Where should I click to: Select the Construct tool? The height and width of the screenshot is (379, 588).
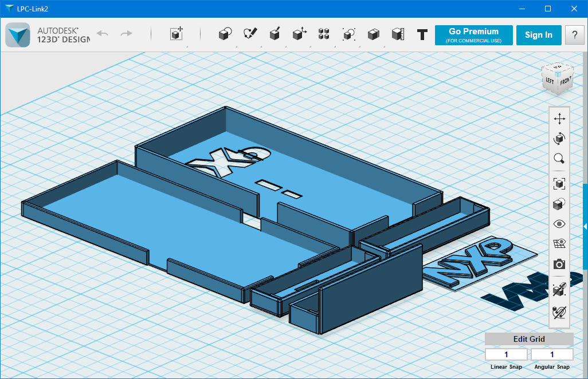275,34
